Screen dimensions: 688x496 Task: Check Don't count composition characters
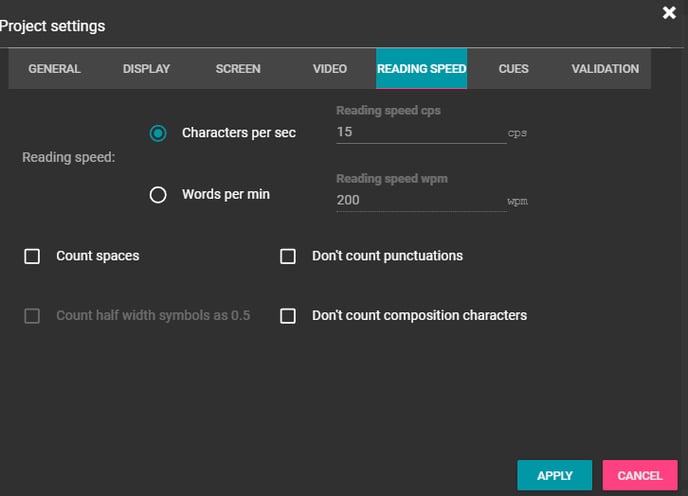coord(288,316)
